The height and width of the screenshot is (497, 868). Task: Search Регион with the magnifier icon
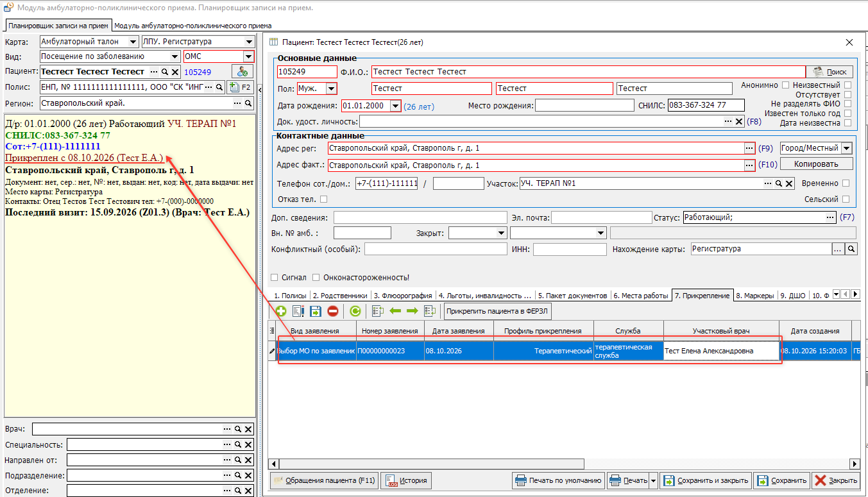248,103
